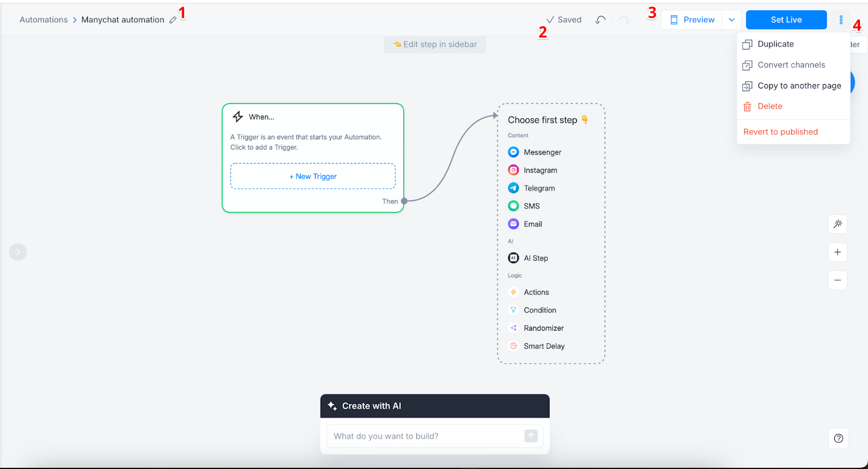The image size is (868, 469).
Task: Click the Messenger icon in first step
Action: click(x=513, y=152)
